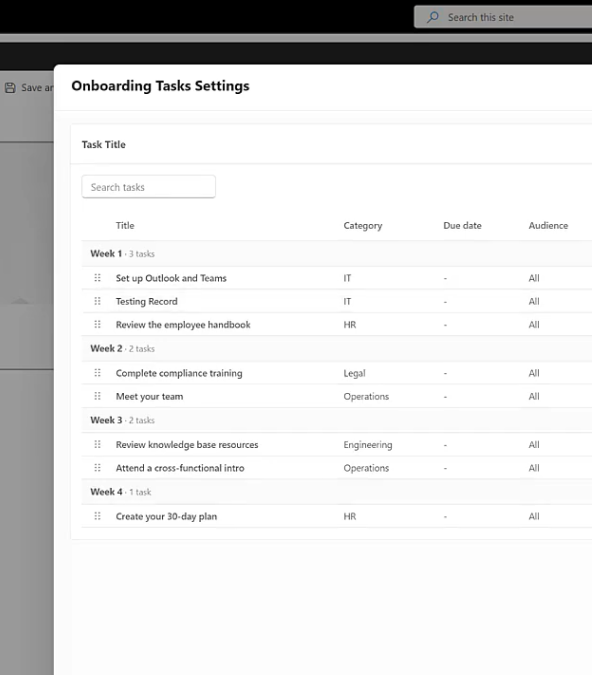Sort by the Due date column header
Screen dimensions: 592x675
pyautogui.click(x=462, y=226)
